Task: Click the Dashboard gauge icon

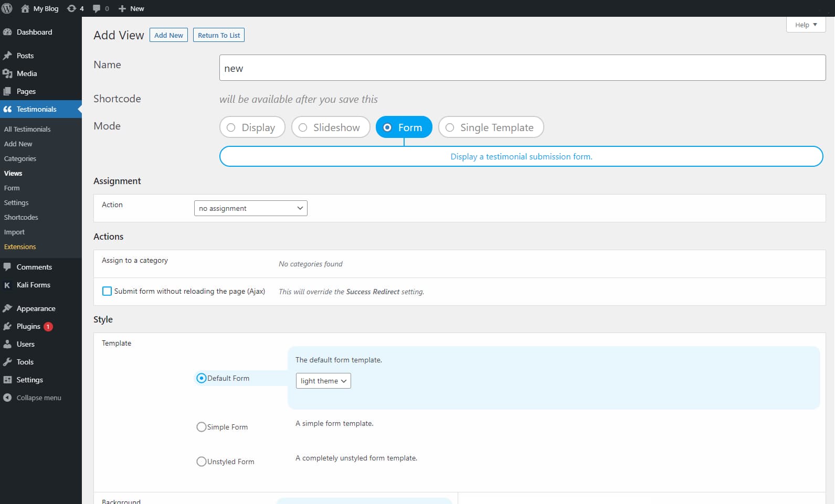Action: pos(7,32)
